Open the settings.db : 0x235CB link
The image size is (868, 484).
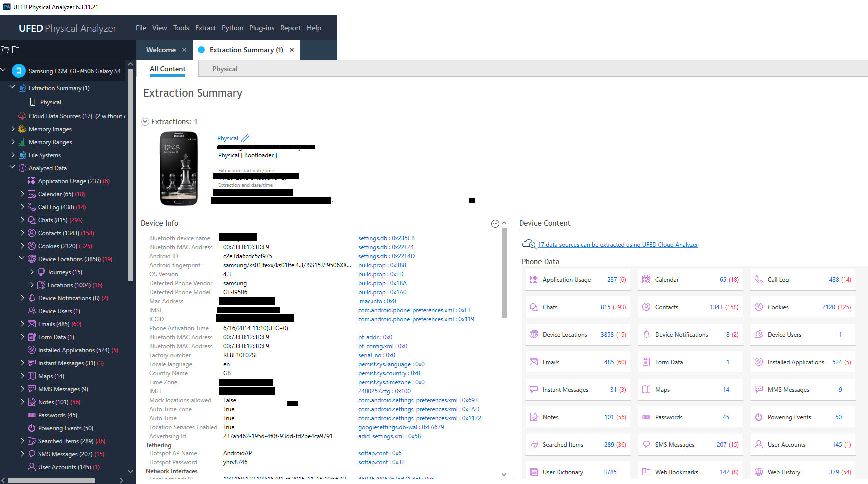pos(386,238)
